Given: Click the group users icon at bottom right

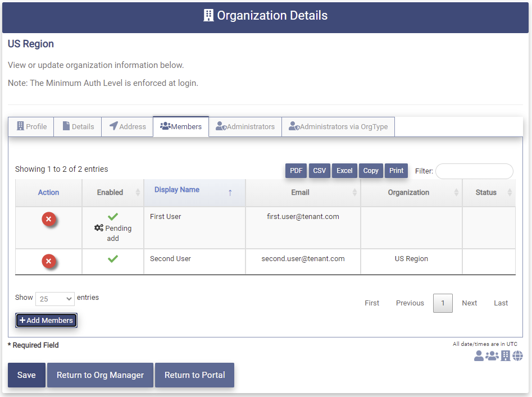Looking at the screenshot, I should click(x=492, y=355).
